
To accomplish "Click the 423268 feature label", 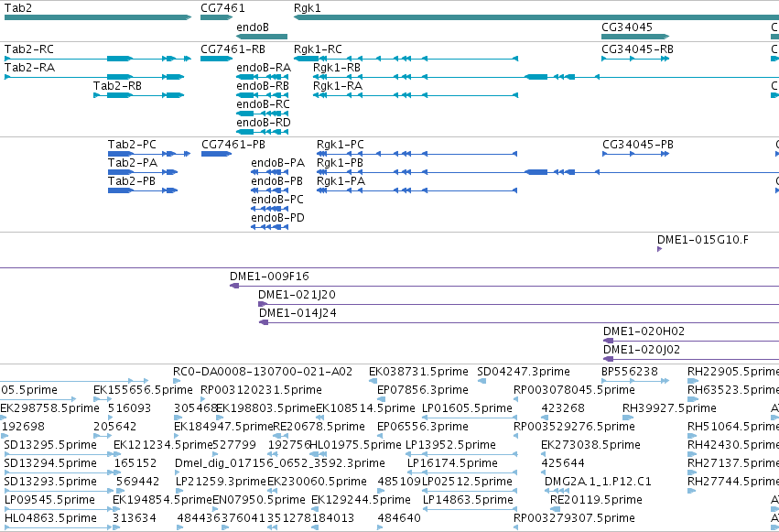I will click(563, 408).
